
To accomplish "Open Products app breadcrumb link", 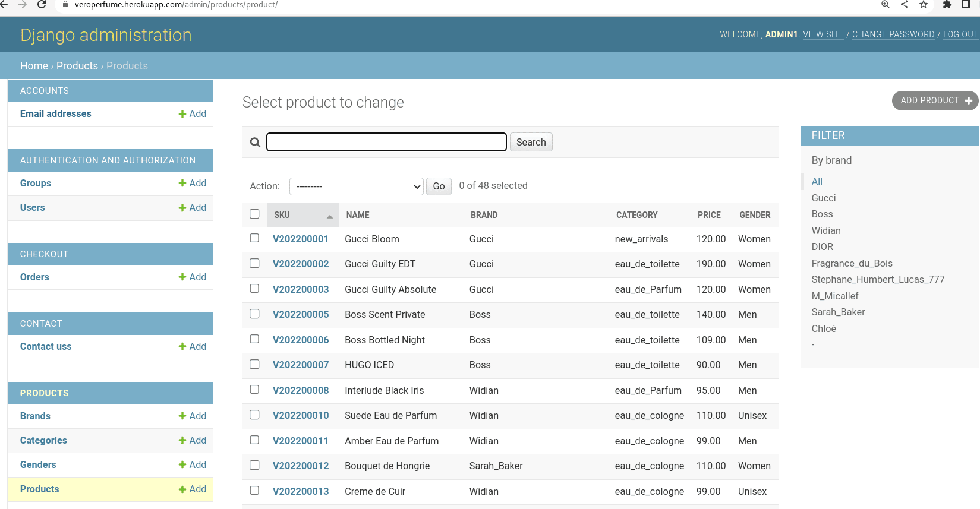I will click(x=77, y=66).
